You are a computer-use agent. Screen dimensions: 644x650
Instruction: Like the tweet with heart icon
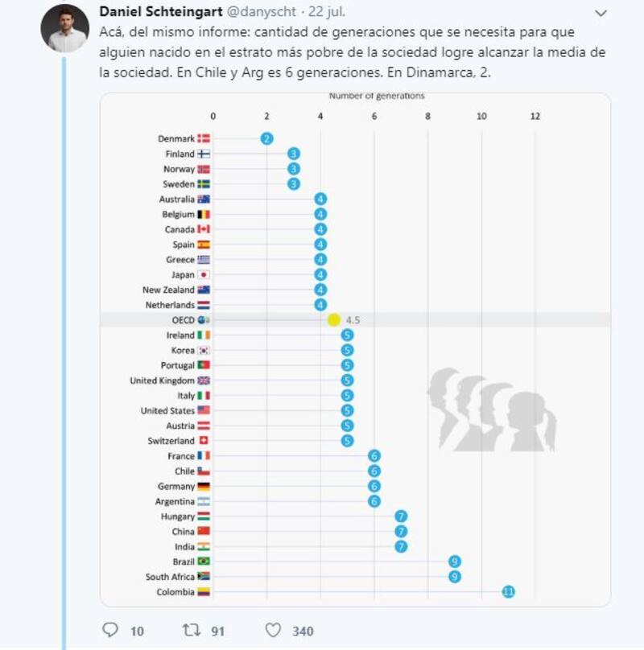[274, 631]
